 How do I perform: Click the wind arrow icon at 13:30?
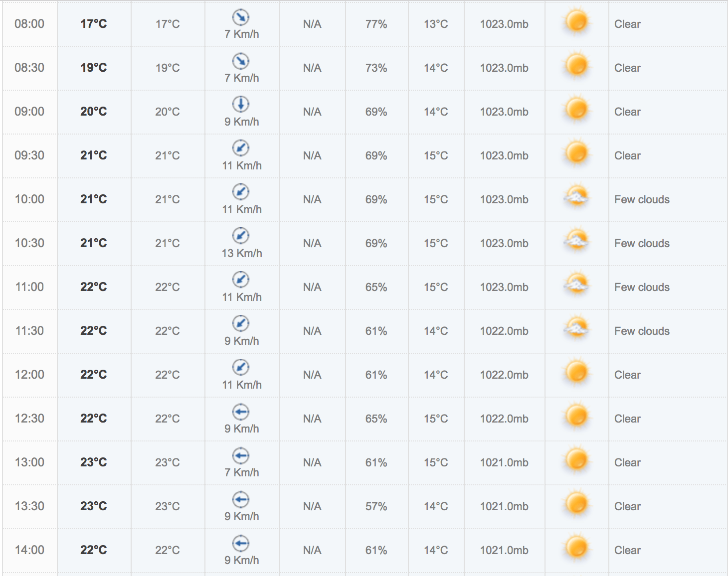(241, 499)
